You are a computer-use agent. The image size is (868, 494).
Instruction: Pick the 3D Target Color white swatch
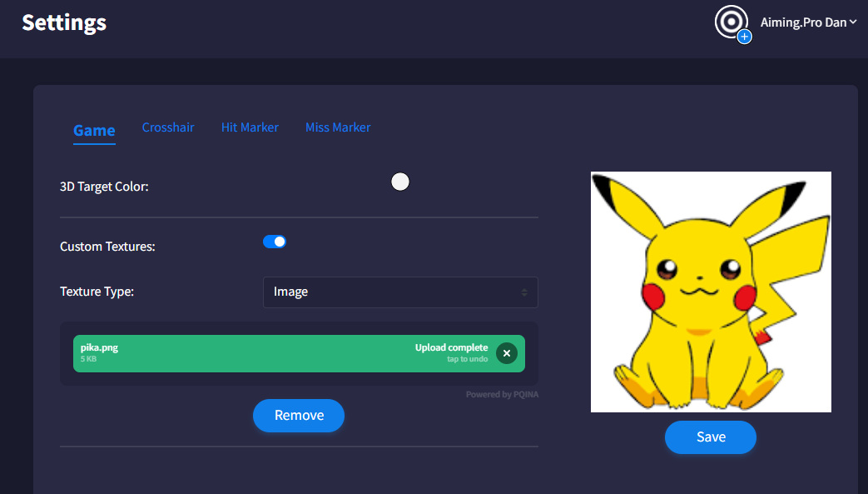click(400, 182)
